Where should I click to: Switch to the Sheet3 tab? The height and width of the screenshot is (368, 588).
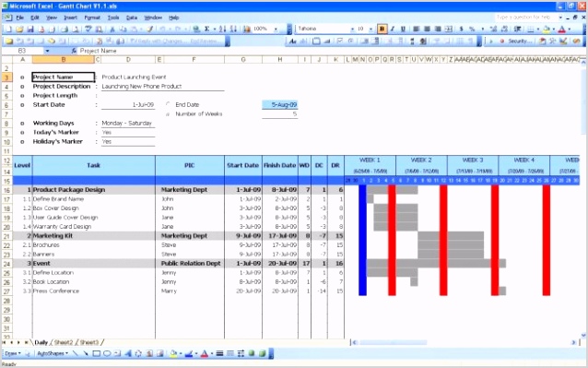click(x=89, y=342)
